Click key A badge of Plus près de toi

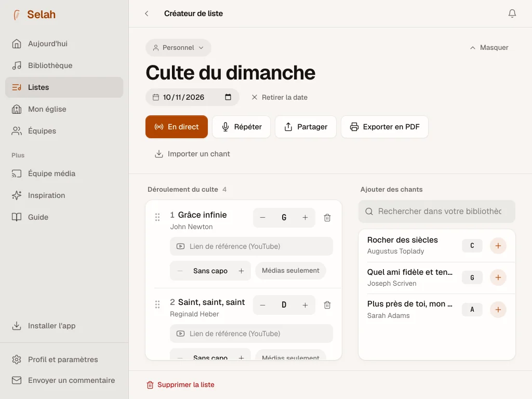click(472, 310)
